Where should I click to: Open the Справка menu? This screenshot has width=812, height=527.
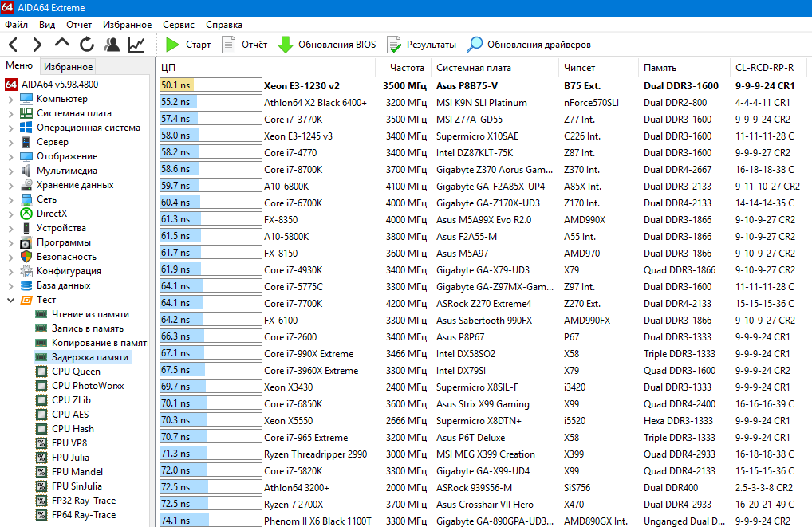click(223, 25)
